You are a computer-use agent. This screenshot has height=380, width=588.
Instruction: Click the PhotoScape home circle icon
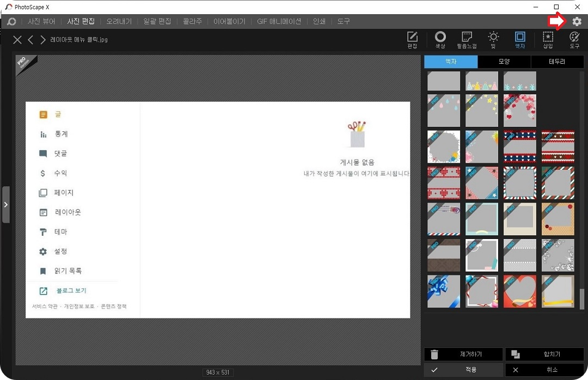[11, 21]
